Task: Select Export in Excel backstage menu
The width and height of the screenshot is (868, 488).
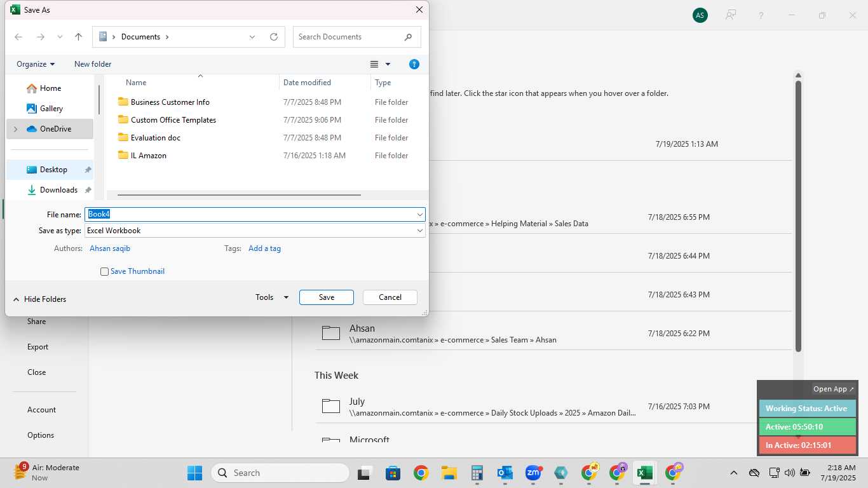Action: (x=37, y=347)
